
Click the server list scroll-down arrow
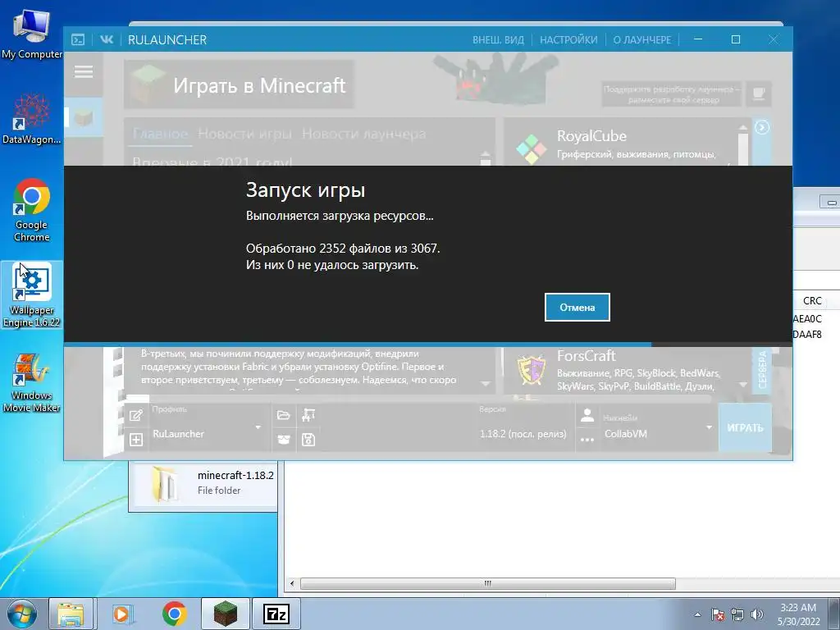tap(743, 385)
